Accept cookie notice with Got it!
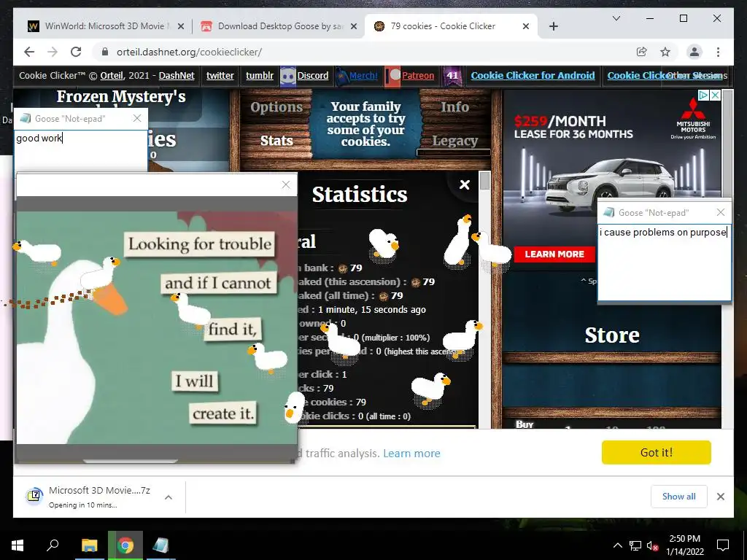The height and width of the screenshot is (560, 747). tap(656, 452)
